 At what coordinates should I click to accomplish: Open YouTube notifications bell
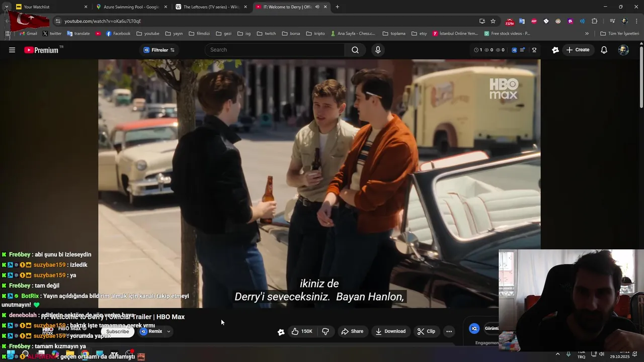(604, 50)
